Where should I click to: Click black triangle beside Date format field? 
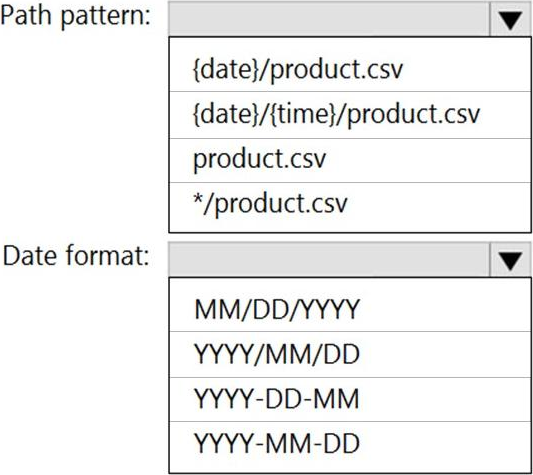coord(510,261)
